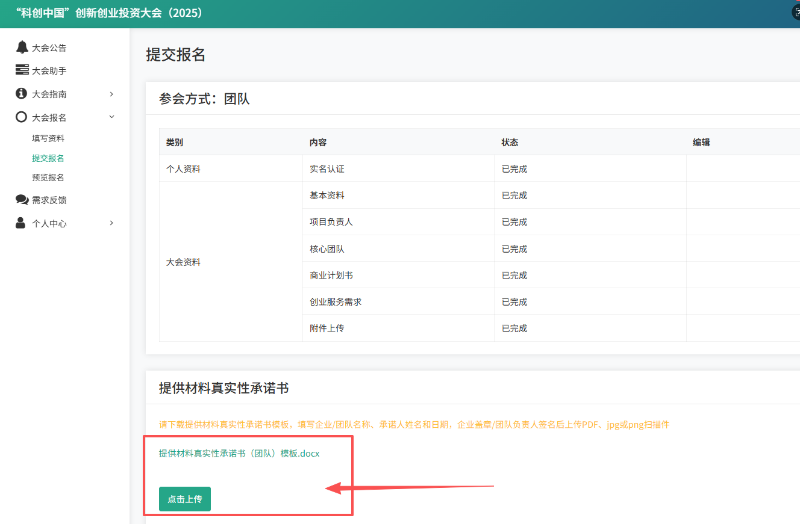Viewport: 800px width, 524px height.
Task: Open 大会公告 in the sidebar
Action: pyautogui.click(x=49, y=47)
